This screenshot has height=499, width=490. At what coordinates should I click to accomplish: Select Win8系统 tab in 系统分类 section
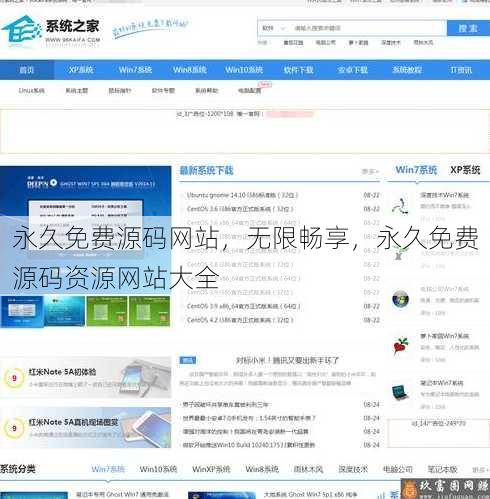point(262,469)
